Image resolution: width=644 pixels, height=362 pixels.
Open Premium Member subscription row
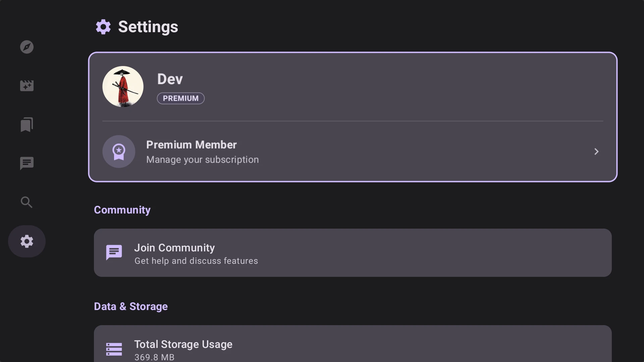pos(352,152)
